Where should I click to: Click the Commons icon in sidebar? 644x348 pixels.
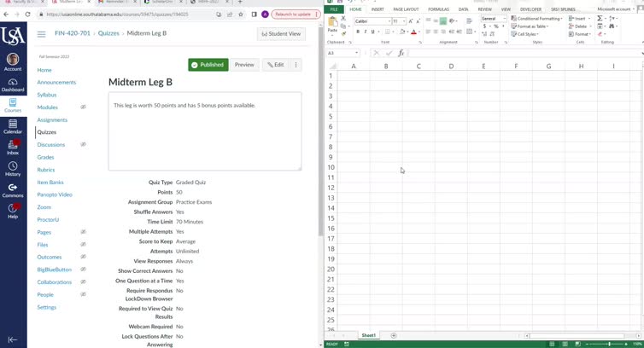tap(13, 189)
